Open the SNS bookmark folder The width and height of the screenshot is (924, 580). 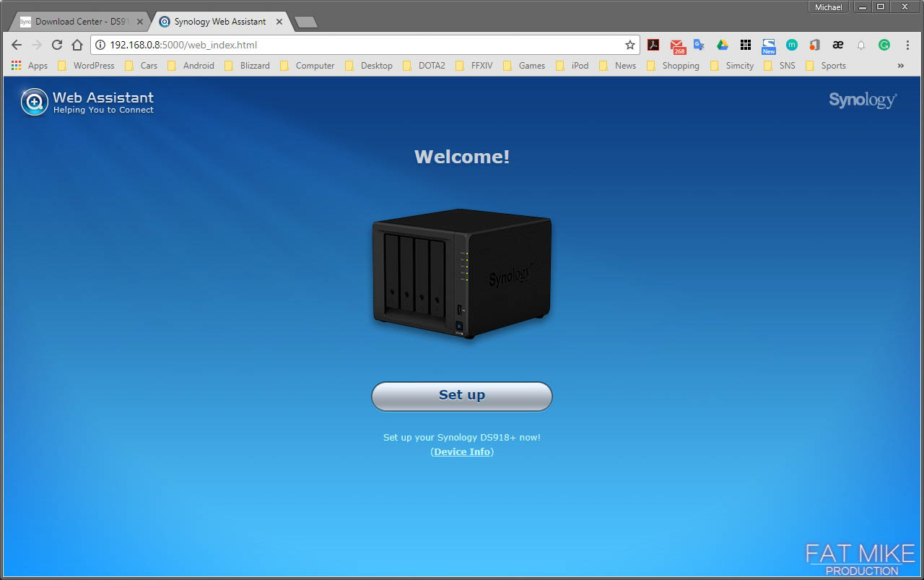(779, 66)
